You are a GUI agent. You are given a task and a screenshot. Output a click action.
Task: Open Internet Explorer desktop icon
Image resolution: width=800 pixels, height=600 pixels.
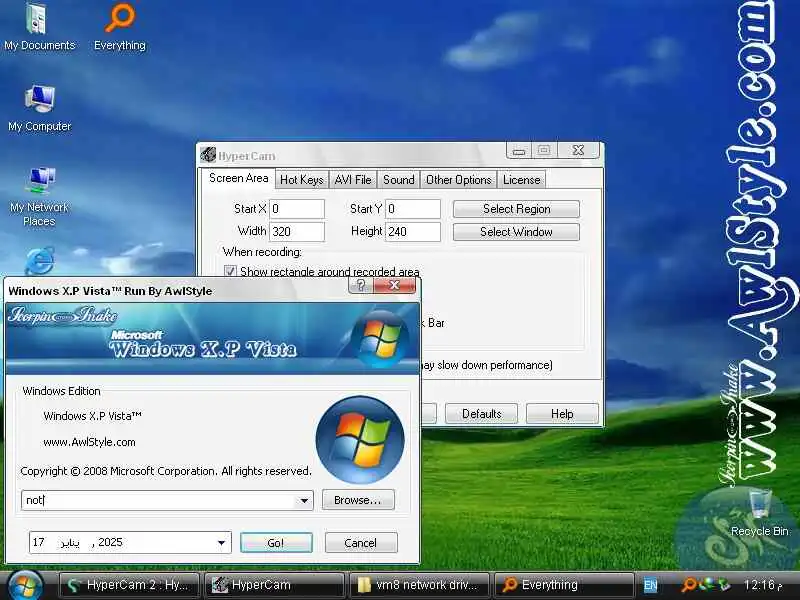[39, 261]
